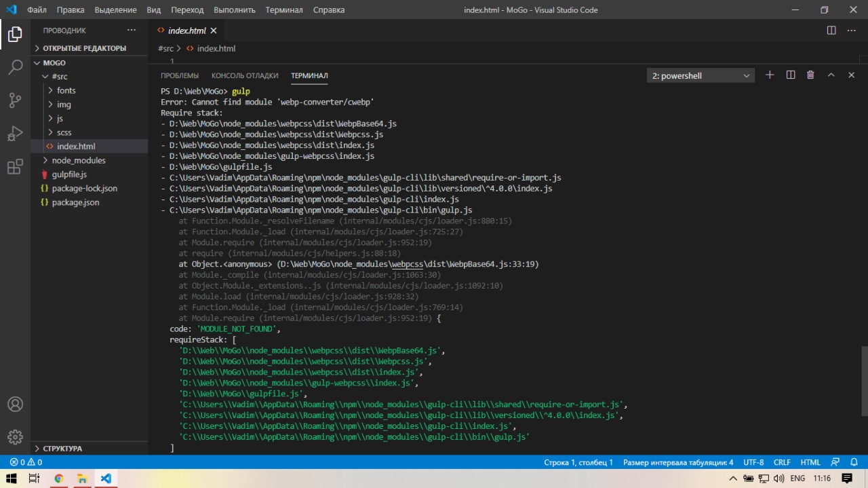Screen dimensions: 868x488
Task: Select the index.html editor tab
Action: click(x=186, y=31)
